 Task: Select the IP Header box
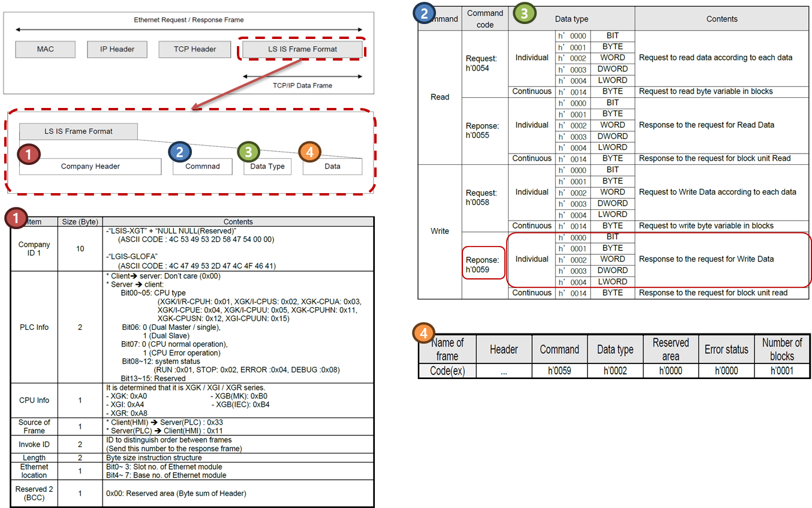[118, 49]
